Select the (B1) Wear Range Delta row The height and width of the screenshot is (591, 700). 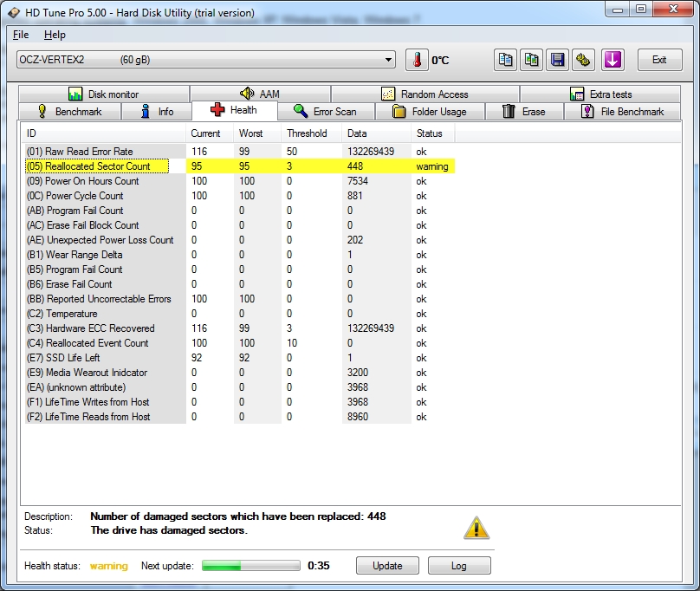(x=240, y=255)
